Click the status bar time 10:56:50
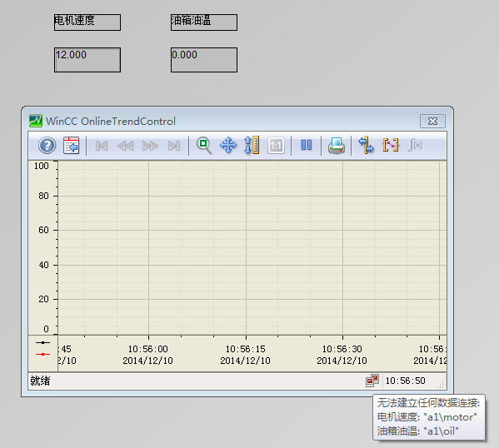The height and width of the screenshot is (448, 499). [x=405, y=381]
